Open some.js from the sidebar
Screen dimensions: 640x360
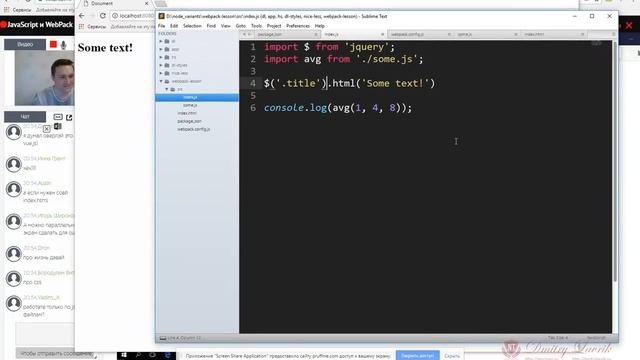(190, 105)
